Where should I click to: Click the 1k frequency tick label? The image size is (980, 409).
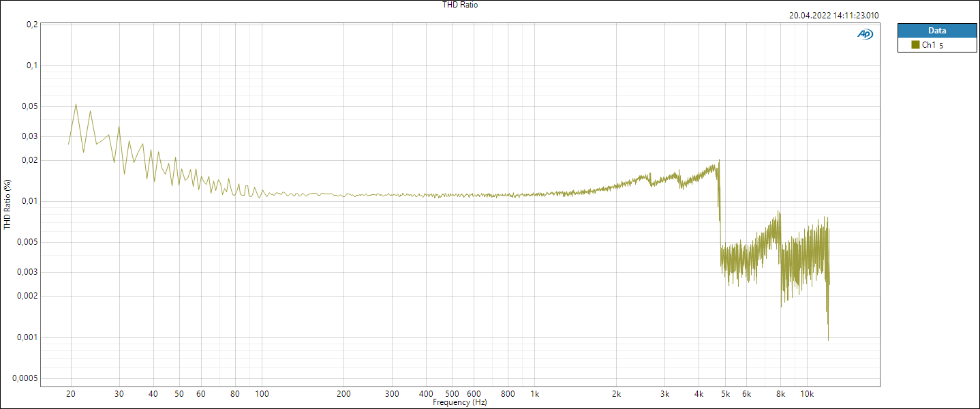534,394
